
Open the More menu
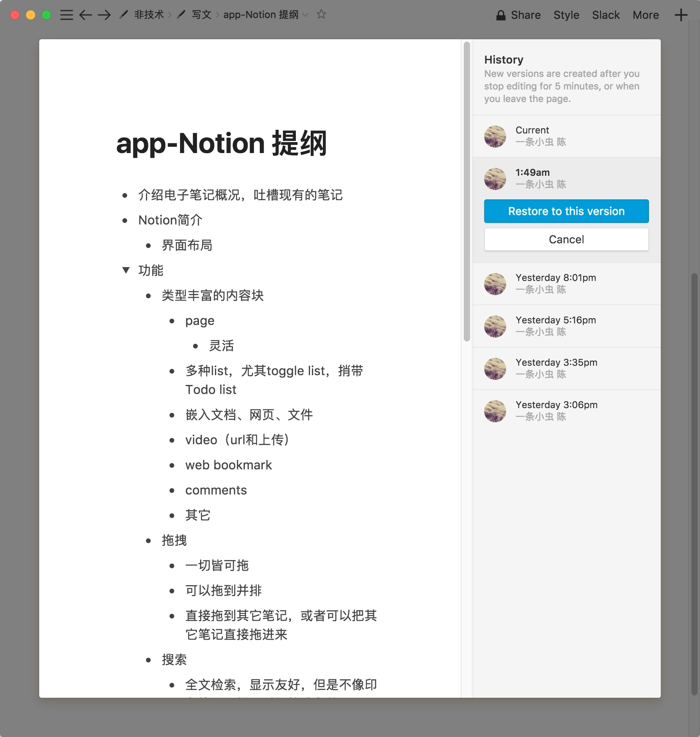[646, 15]
